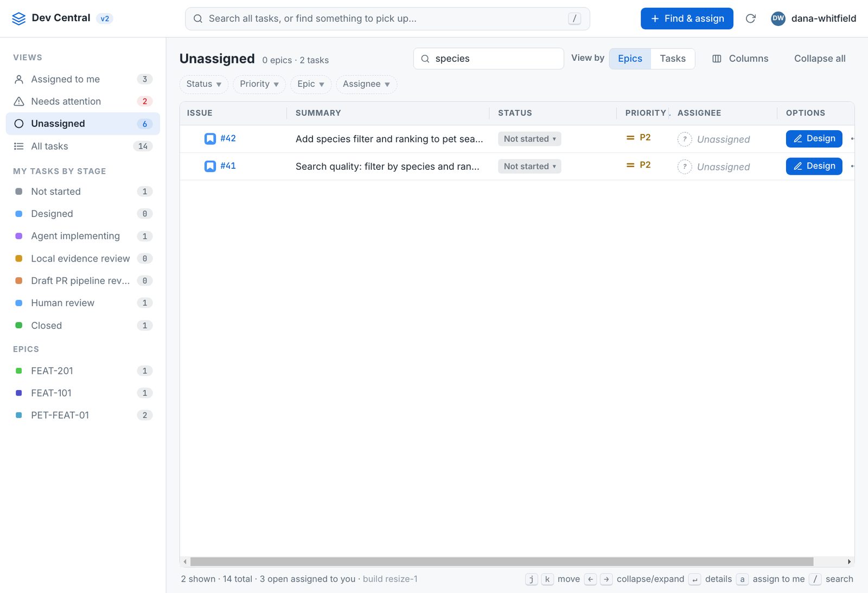Click the refresh icon in the header
The height and width of the screenshot is (593, 868).
751,18
